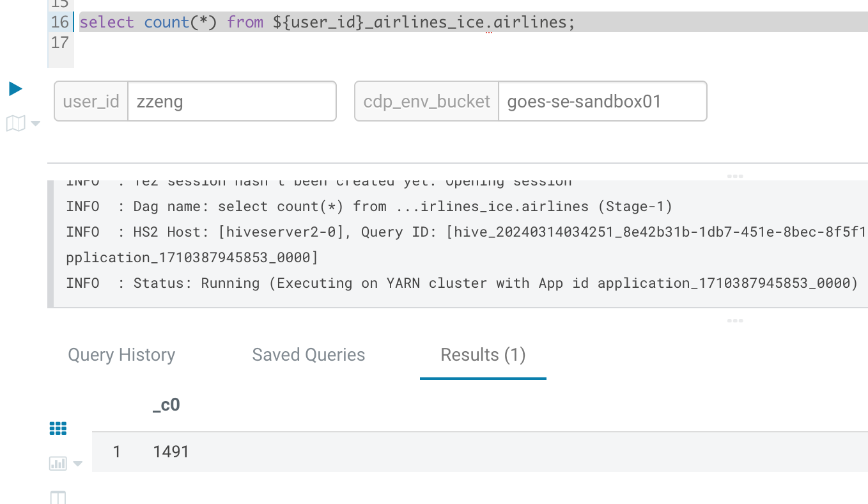Click the cdp_env_bucket field with goes-se-sandbox01
The image size is (868, 504).
click(601, 100)
